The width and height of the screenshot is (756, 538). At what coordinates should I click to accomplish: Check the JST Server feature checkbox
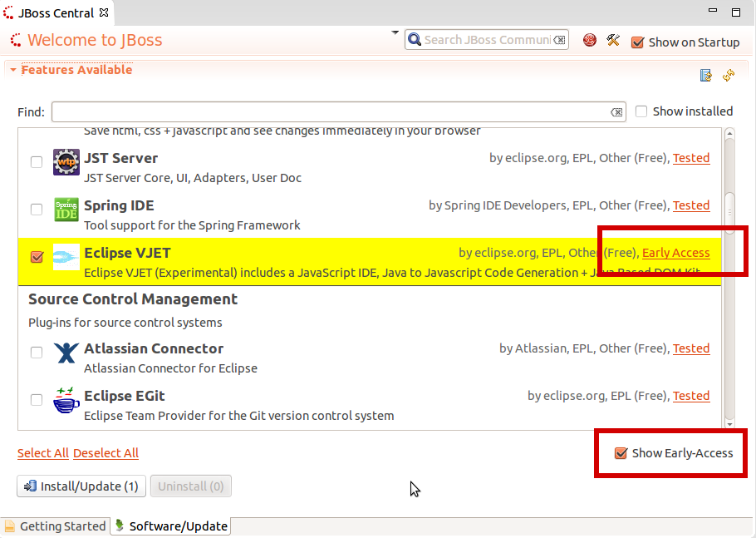(x=36, y=161)
